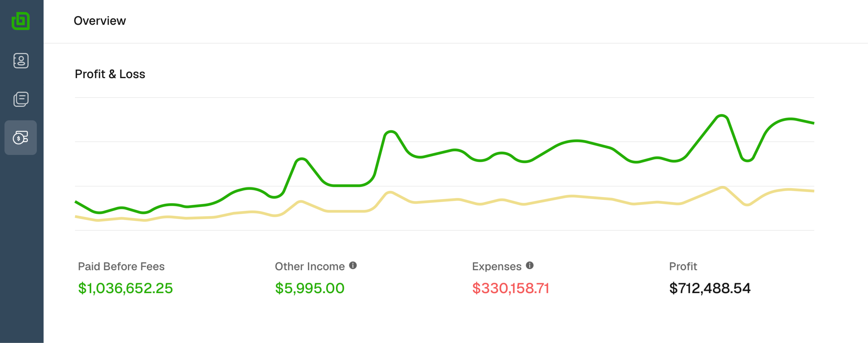This screenshot has width=868, height=343.
Task: Click the yellow line's highest peak
Action: (723, 188)
